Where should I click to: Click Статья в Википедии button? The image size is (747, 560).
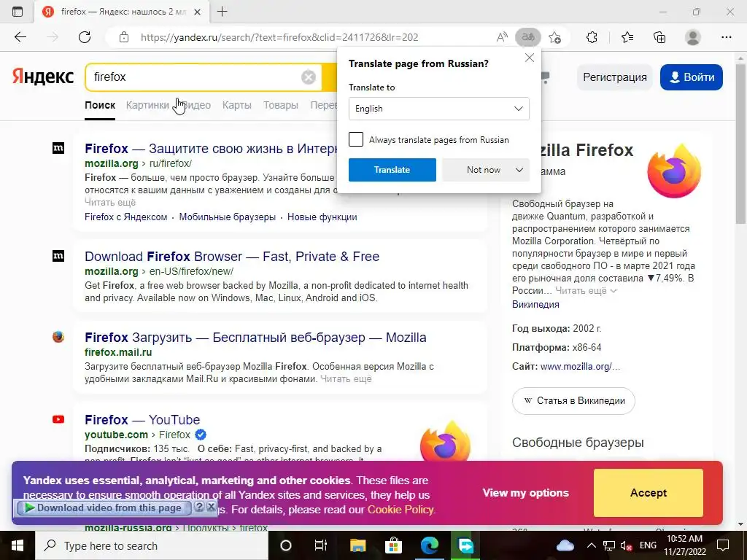point(573,401)
